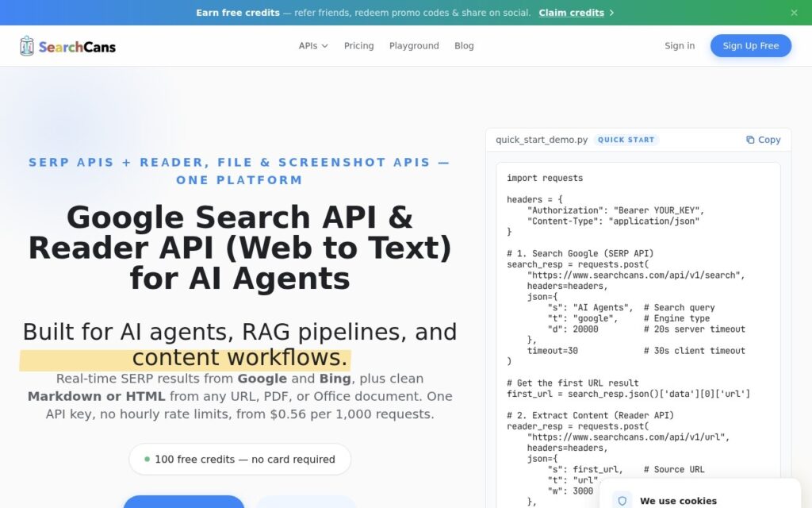Open the Claim credits link

[x=571, y=13]
